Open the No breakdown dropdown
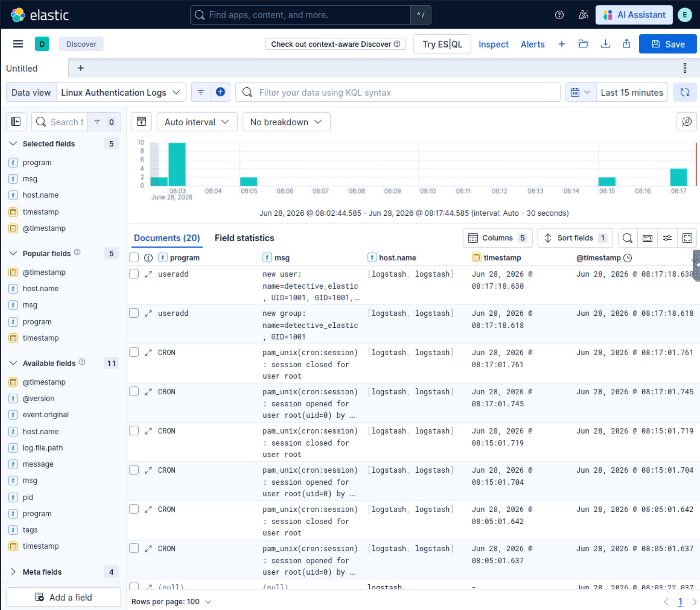 pos(286,122)
